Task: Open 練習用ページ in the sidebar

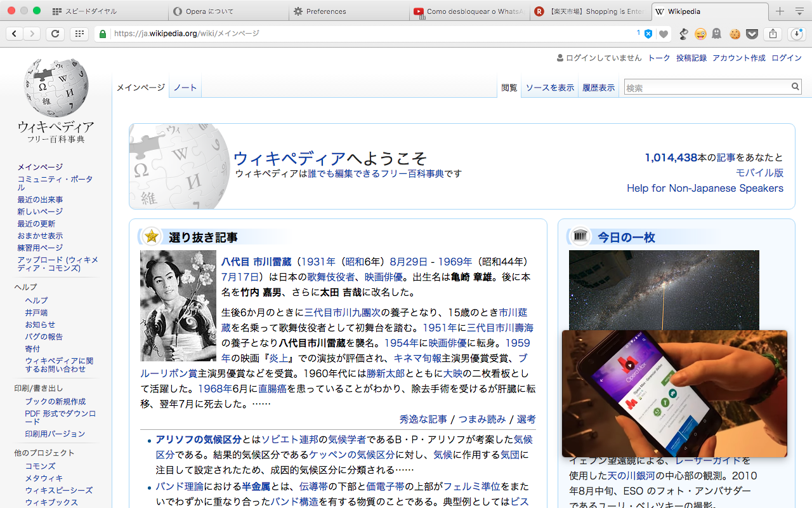Action: 40,248
